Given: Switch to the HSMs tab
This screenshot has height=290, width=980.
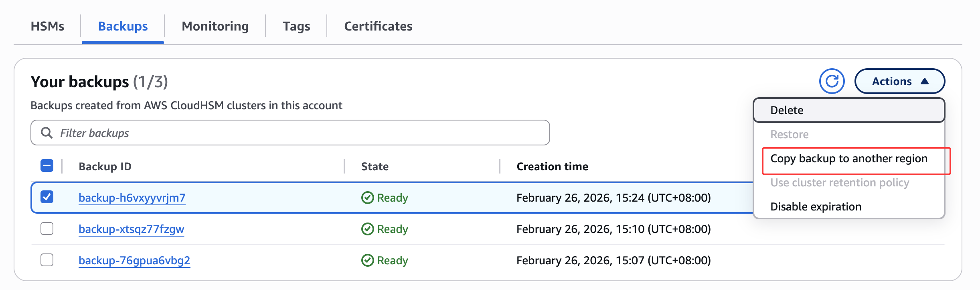Looking at the screenshot, I should 47,26.
